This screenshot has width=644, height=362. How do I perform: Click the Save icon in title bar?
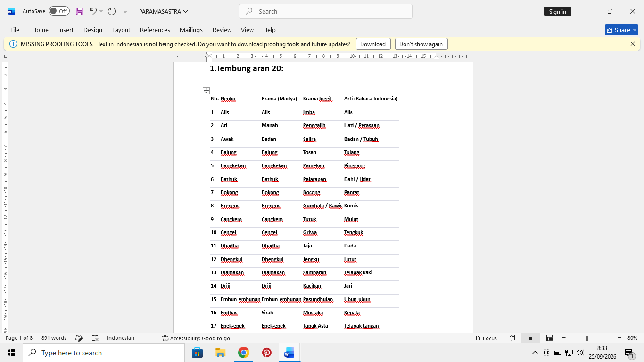[x=80, y=11]
